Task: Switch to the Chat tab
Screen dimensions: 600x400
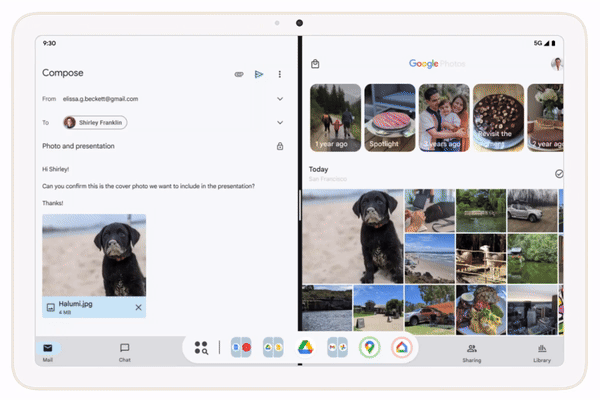Action: pos(125,352)
